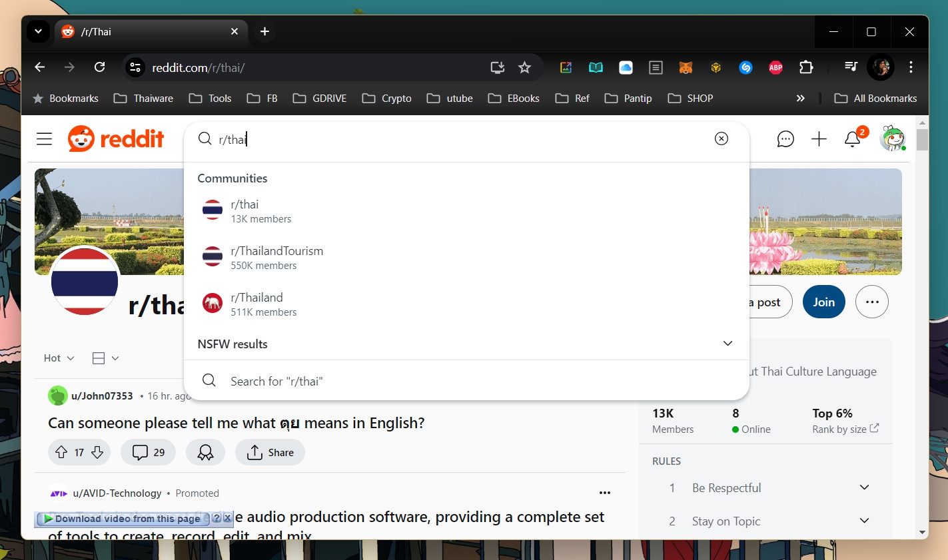Open the Thaiware bookmarks folder

(143, 98)
